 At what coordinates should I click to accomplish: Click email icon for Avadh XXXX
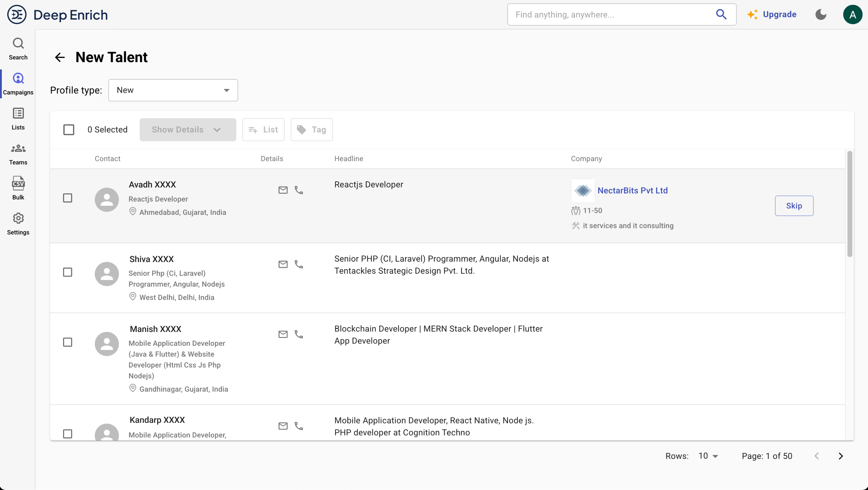pos(283,190)
